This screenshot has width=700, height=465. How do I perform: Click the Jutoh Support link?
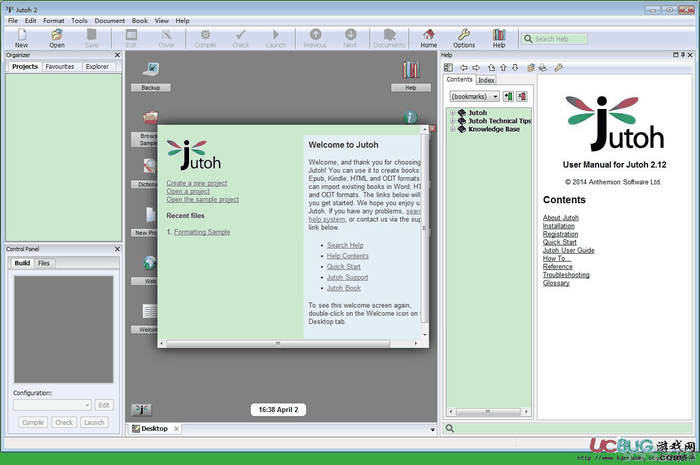(347, 277)
